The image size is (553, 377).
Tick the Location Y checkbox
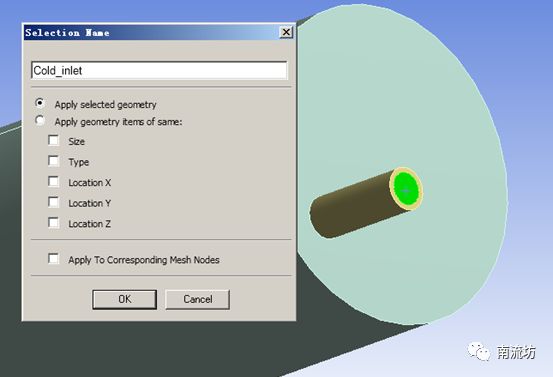[54, 202]
